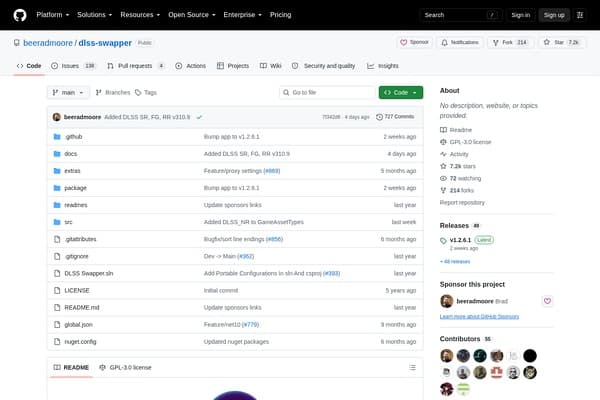Open the src folder
600x400 pixels.
tap(68, 222)
